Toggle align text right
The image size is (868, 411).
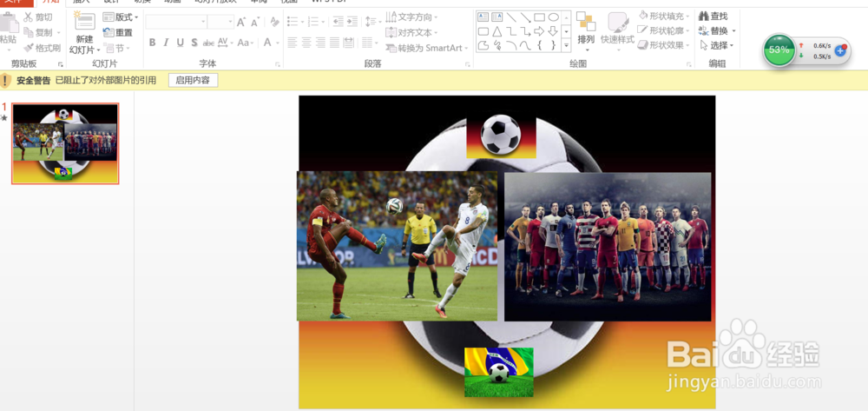[320, 43]
